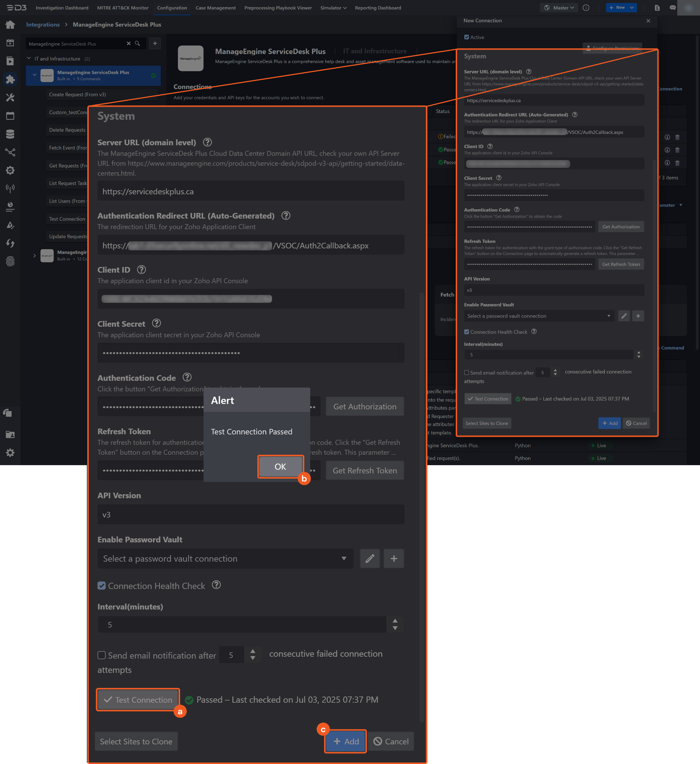Click the help icon next to Client ID
Screen dimensions: 700x764
coord(141,269)
